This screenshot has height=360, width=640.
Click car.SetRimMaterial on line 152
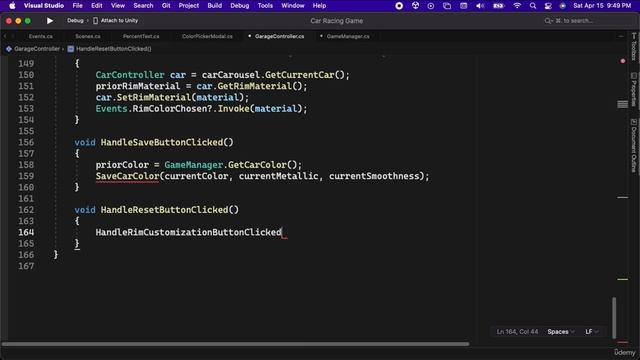(x=143, y=98)
